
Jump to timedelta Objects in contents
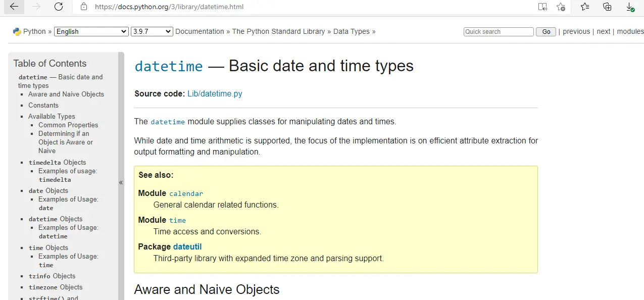57,162
